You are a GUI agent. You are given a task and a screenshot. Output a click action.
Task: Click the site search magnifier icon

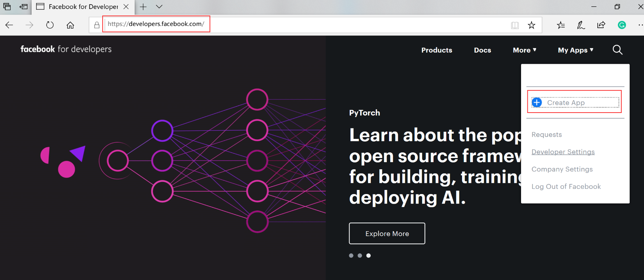[617, 50]
